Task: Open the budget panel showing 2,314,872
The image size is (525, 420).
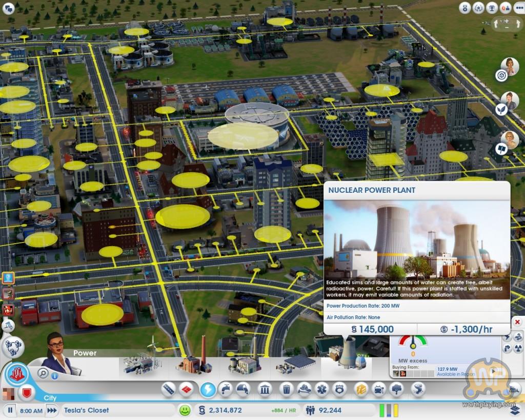Action: 220,410
